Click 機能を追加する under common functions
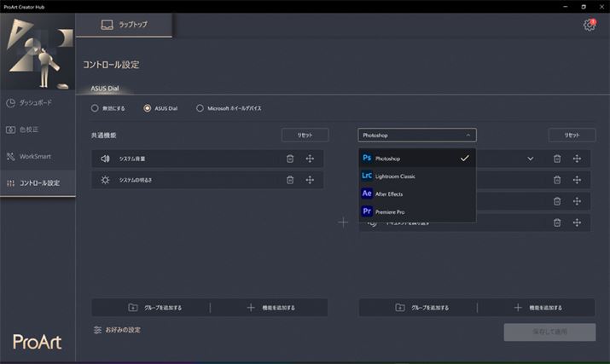Image resolution: width=610 pixels, height=364 pixels. point(270,308)
